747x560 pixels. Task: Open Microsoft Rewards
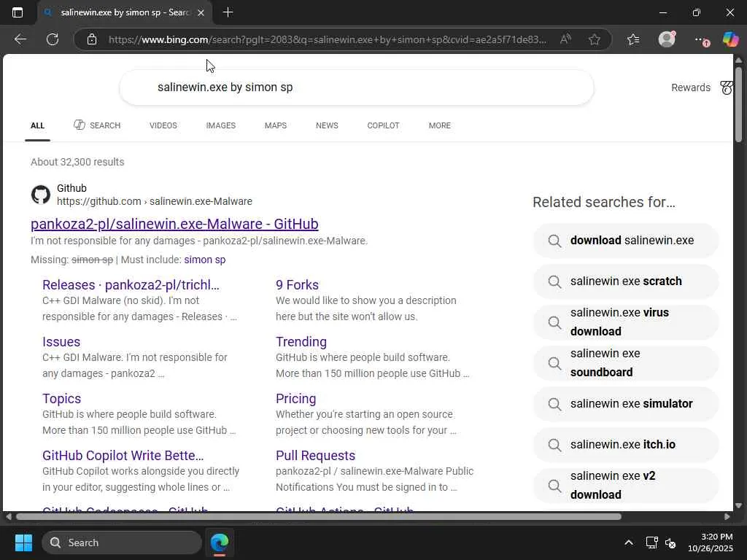pos(690,87)
